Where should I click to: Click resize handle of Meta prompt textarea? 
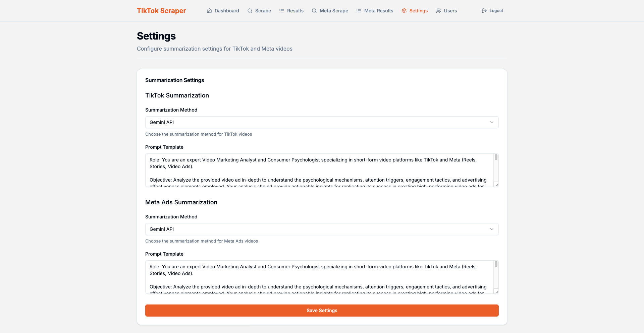(x=497, y=292)
